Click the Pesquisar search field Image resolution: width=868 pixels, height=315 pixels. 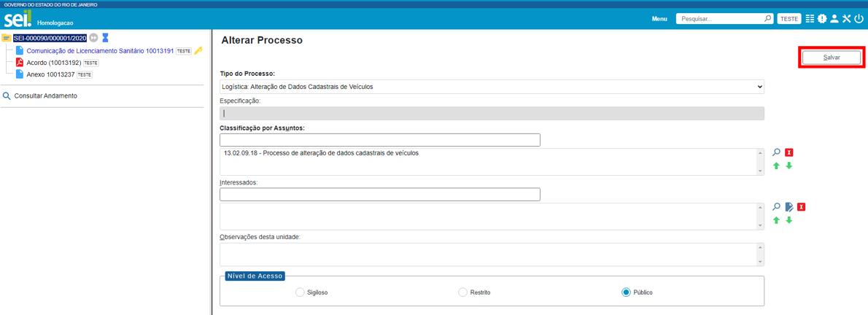(721, 19)
